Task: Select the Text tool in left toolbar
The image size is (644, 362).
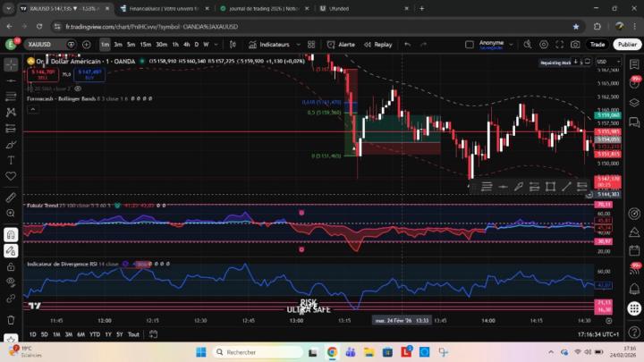Action: pyautogui.click(x=11, y=160)
